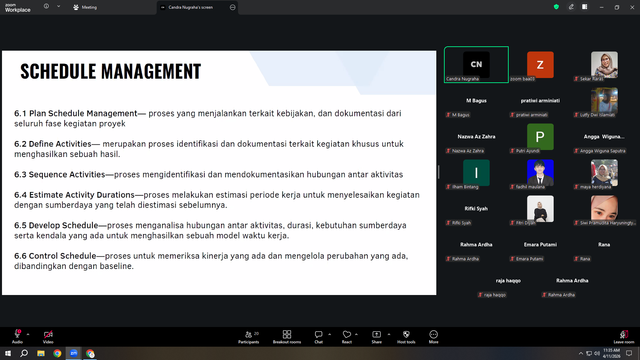Screen dimensions: 640x360
Task: Toggle the layout view icon in title bar
Action: (585, 7)
